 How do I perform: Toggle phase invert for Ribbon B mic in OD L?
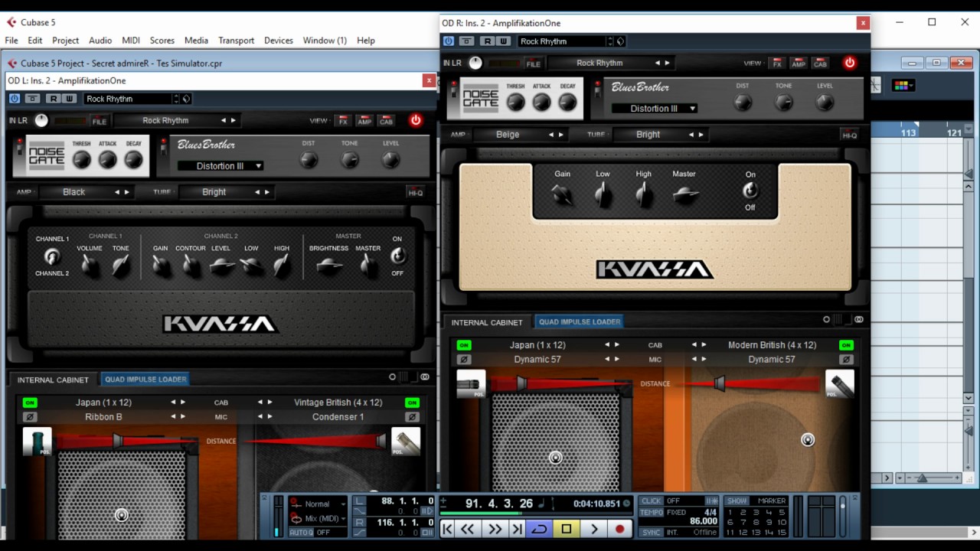[30, 417]
